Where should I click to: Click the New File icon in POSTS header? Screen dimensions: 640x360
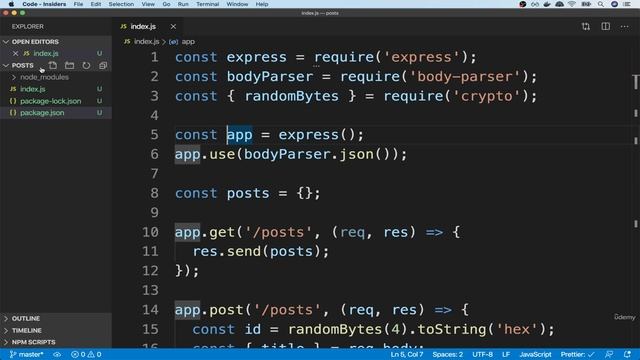[53, 65]
